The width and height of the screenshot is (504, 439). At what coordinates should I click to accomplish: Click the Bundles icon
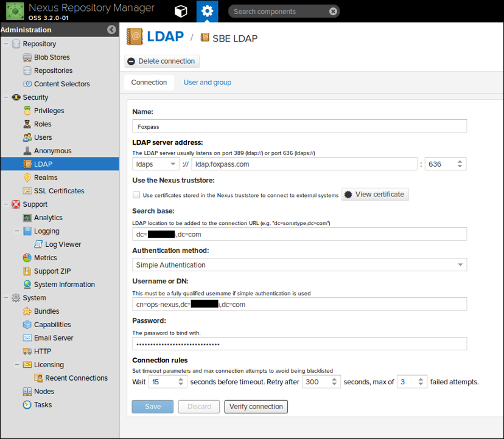pos(27,311)
